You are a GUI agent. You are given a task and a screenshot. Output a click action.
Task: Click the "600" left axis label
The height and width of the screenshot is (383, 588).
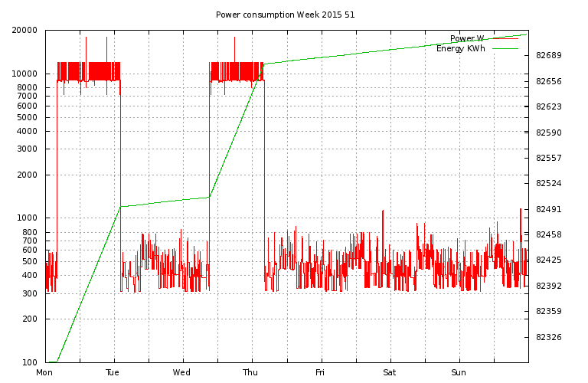(x=30, y=250)
